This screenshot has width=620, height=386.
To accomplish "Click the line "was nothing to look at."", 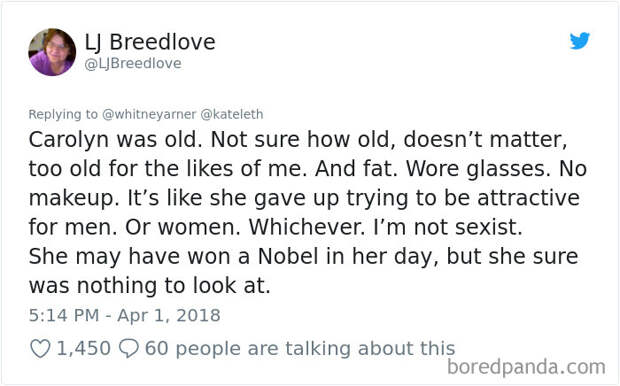I will [149, 286].
